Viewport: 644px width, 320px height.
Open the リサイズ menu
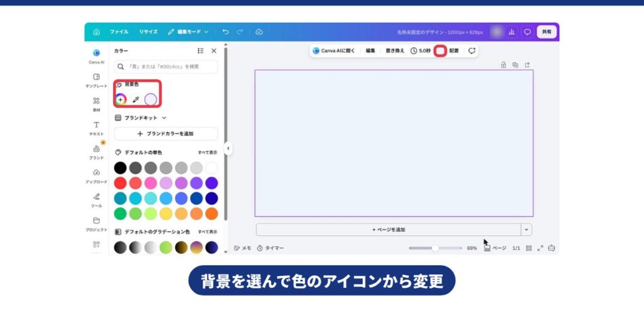pyautogui.click(x=148, y=32)
